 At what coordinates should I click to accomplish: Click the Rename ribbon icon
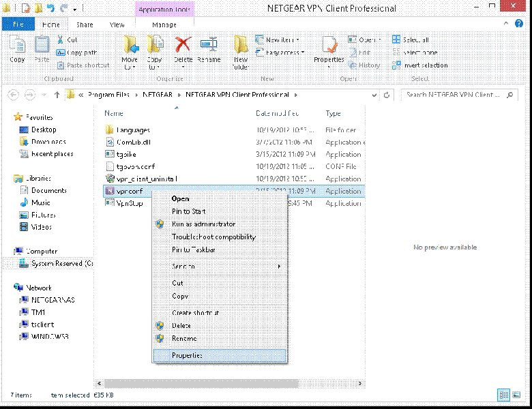click(x=209, y=44)
